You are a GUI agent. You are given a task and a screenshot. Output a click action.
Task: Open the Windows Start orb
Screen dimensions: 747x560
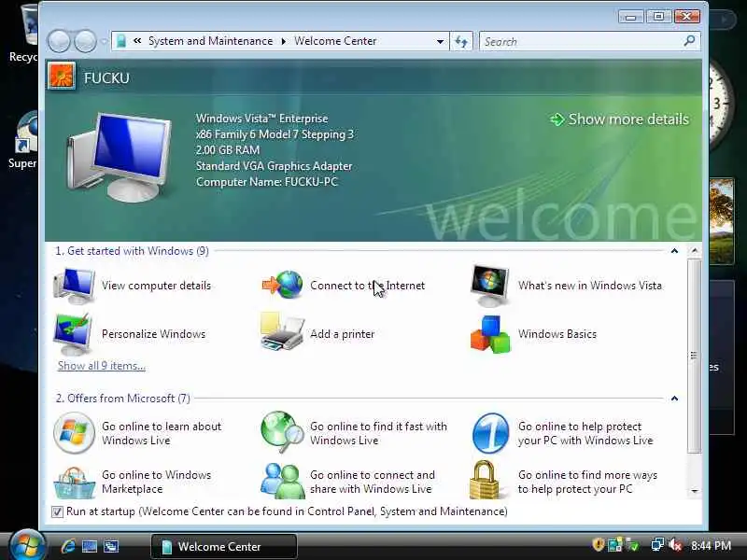27,545
